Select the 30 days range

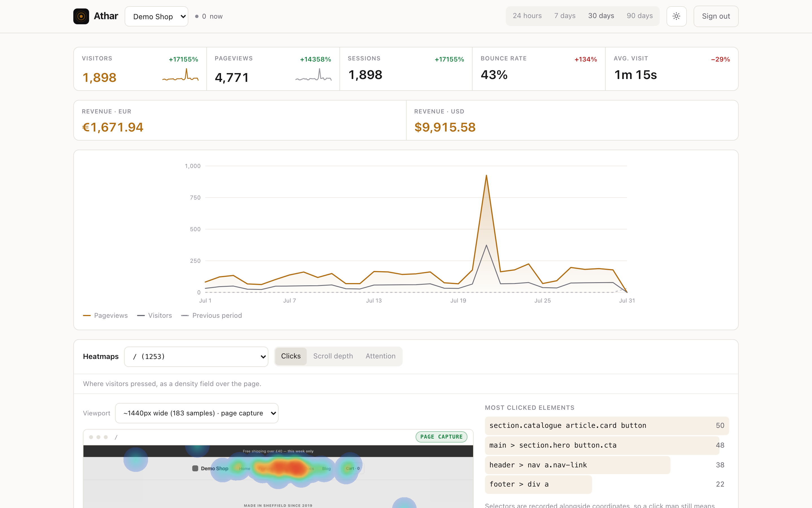pos(601,16)
